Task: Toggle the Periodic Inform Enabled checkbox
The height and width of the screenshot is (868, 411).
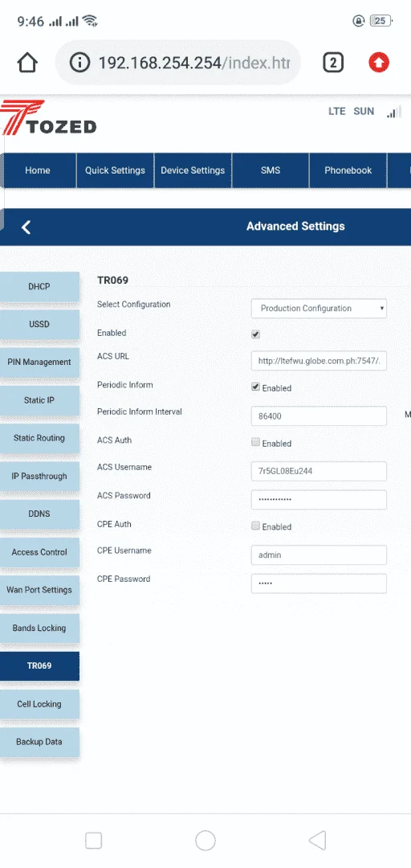Action: pyautogui.click(x=255, y=387)
